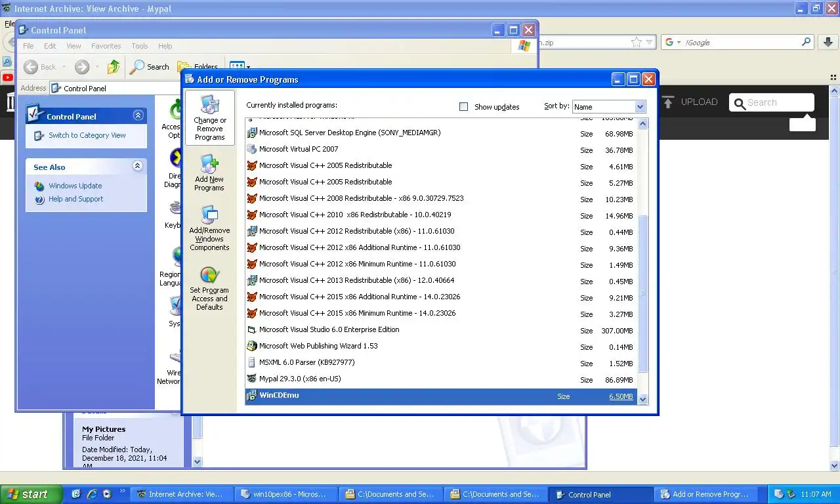Click the Show Desktop quick launch icon
This screenshot has width=840, height=504.
(76, 493)
